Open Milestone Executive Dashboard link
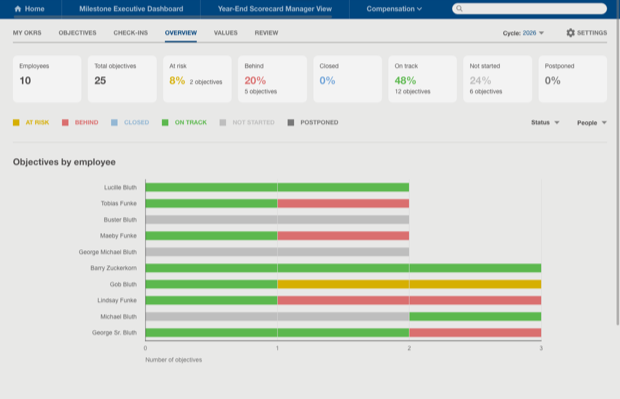The width and height of the screenshot is (620, 399). pyautogui.click(x=131, y=9)
